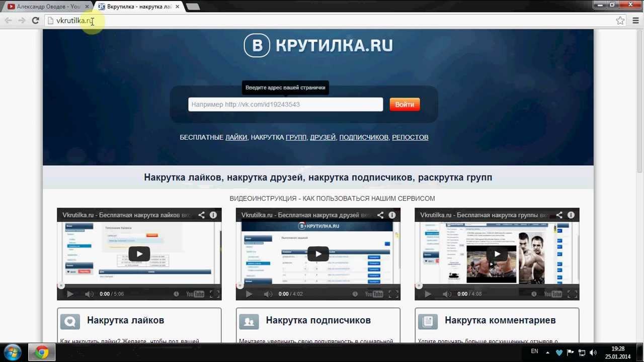The image size is (644, 362).
Task: Click the browser Forward arrow
Action: [22, 21]
